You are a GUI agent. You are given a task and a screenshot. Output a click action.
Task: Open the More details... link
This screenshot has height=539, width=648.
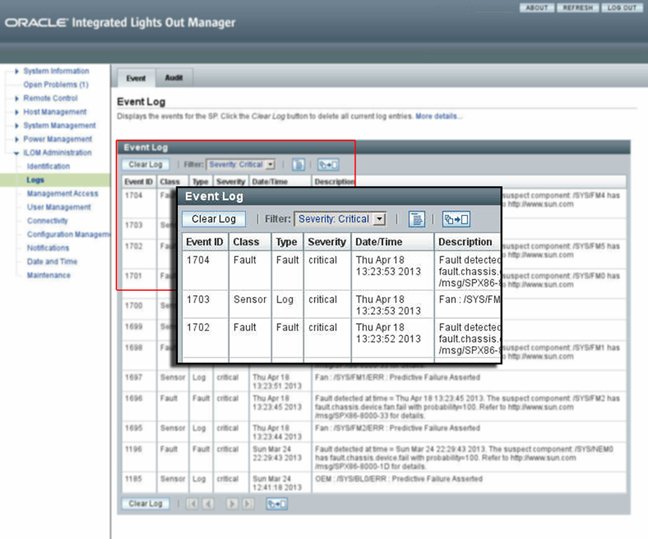pos(438,116)
